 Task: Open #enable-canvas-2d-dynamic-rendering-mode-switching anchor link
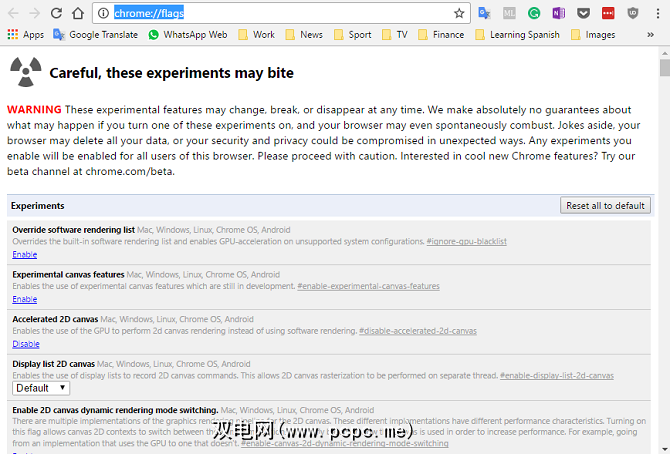pos(344,443)
